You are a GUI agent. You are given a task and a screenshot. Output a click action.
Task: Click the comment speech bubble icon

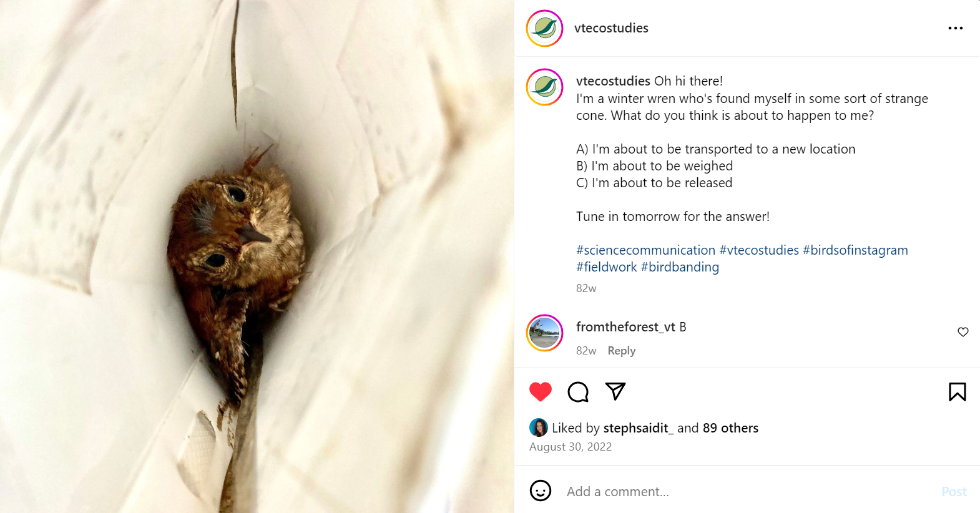tap(578, 392)
